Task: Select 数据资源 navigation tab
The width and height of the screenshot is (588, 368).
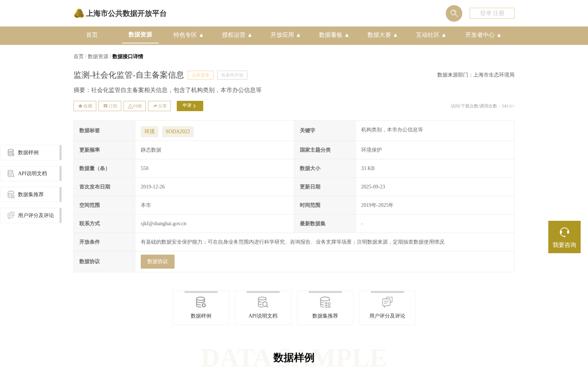Action: click(140, 35)
